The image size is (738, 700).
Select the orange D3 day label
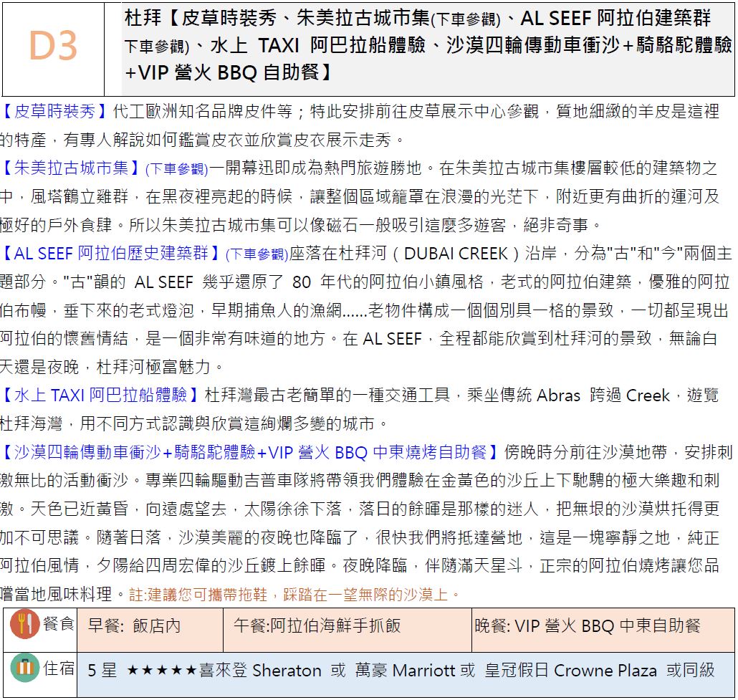click(x=53, y=47)
